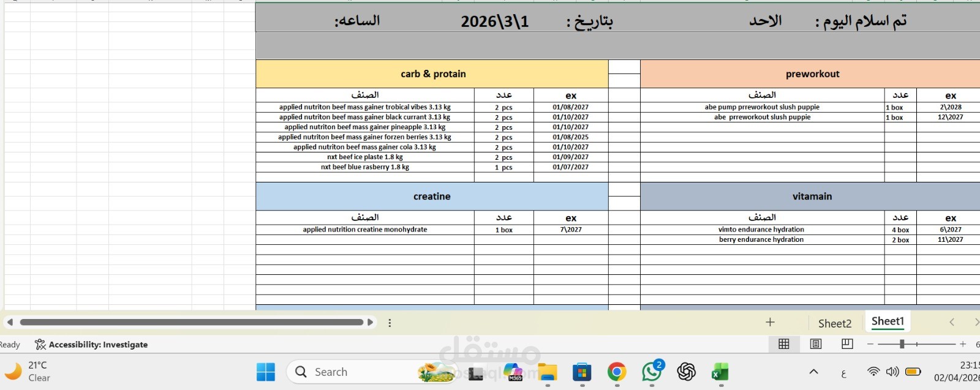This screenshot has height=390, width=980.
Task: Click the black terminal-style taskbar icon
Action: [x=476, y=373]
